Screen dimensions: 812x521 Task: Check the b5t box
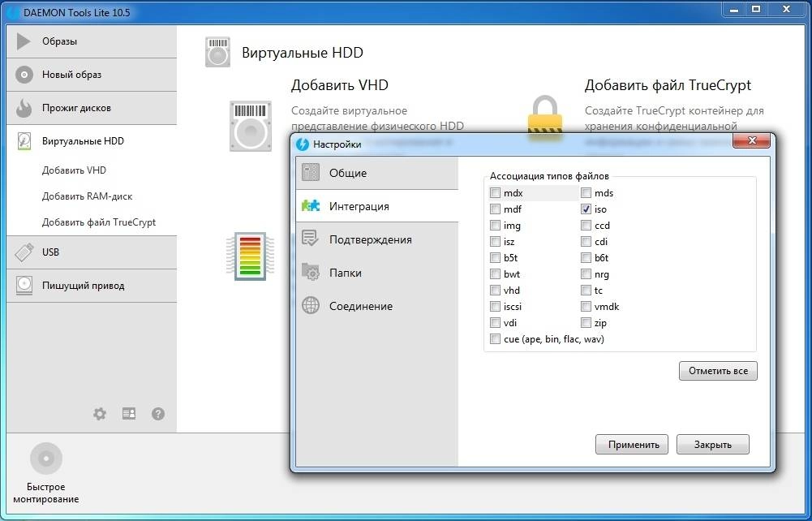pyautogui.click(x=495, y=258)
